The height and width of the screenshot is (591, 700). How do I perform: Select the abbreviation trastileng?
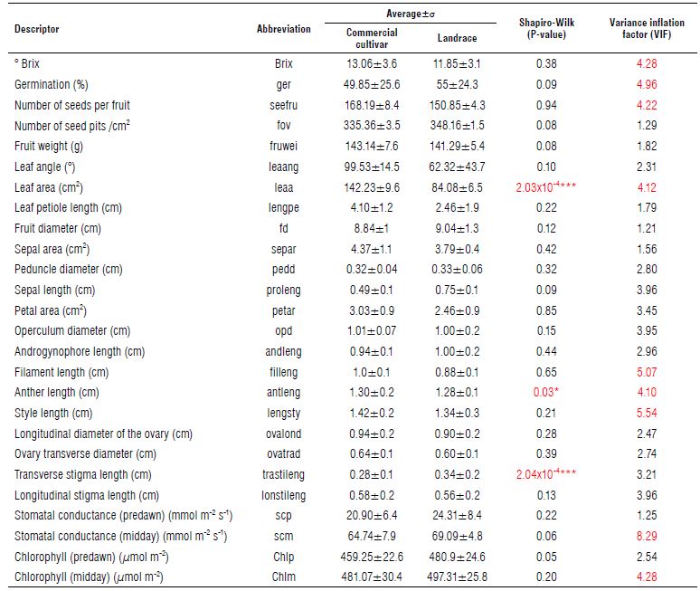click(283, 474)
